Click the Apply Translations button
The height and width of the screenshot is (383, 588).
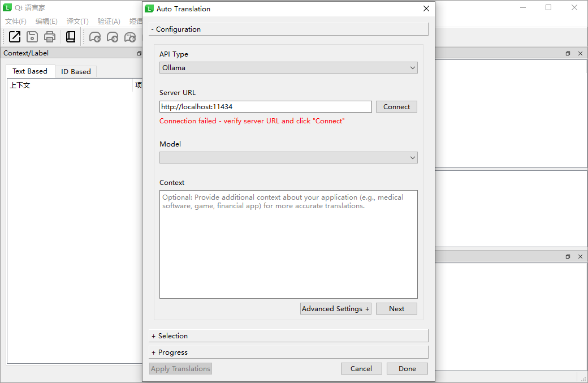pos(180,369)
